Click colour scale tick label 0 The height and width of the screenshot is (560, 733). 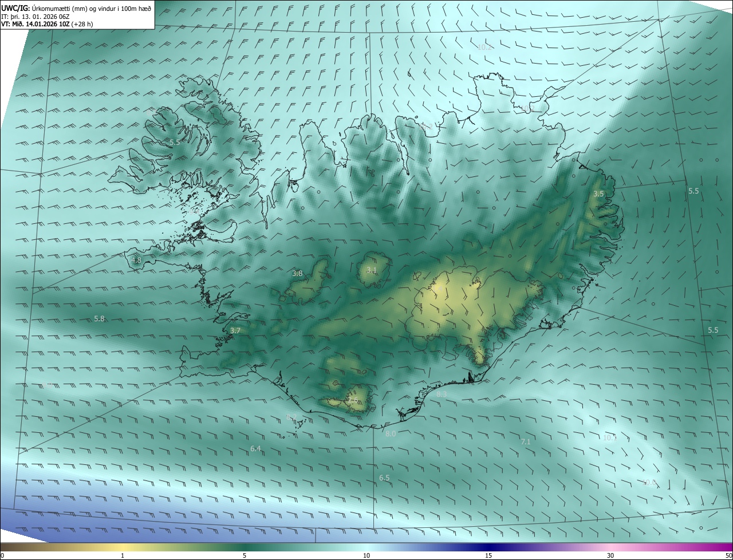click(x=2, y=555)
